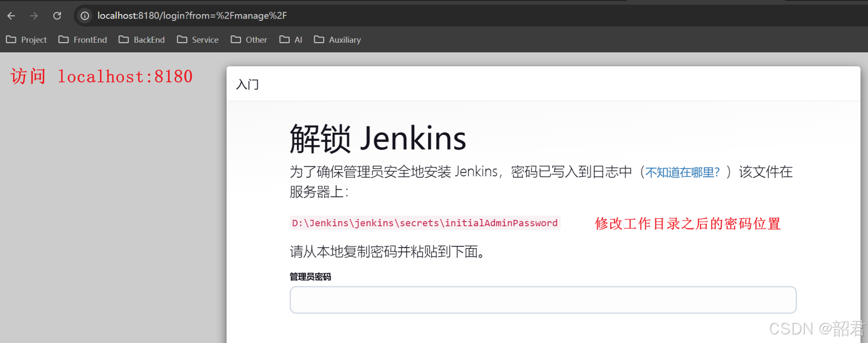This screenshot has width=868, height=343.
Task: Click the 入门 dialog title
Action: [247, 85]
